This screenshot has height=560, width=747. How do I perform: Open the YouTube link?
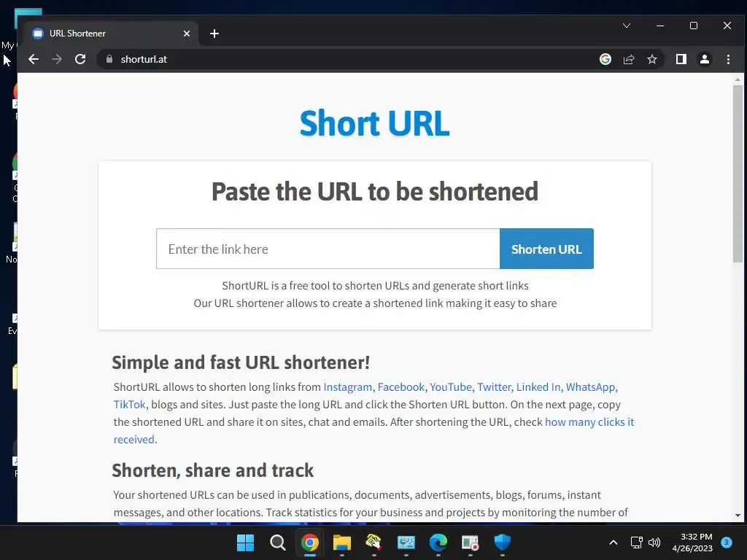(451, 387)
